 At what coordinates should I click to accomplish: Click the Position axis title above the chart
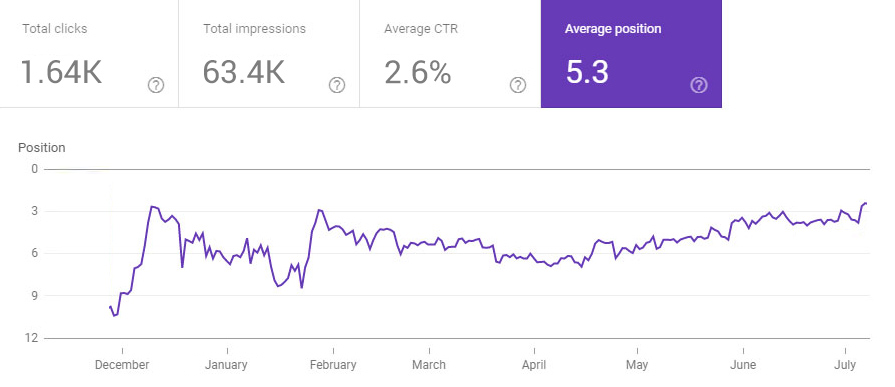[x=42, y=148]
